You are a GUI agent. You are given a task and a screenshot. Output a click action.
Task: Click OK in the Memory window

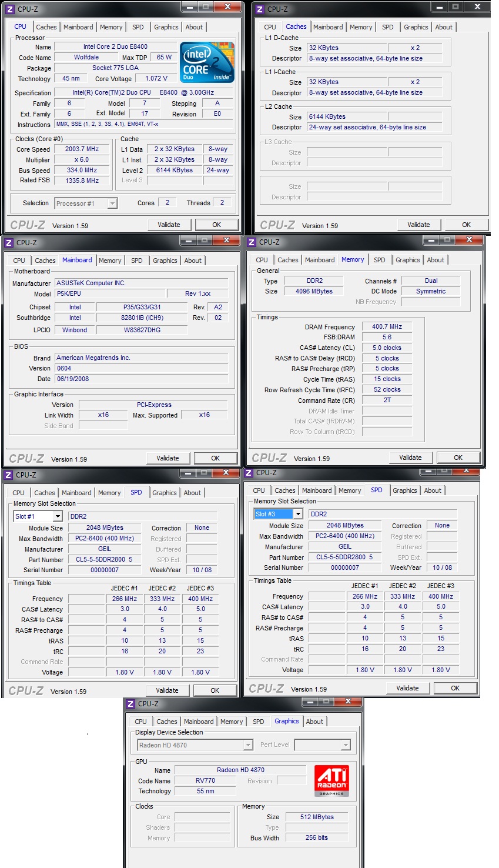click(458, 458)
